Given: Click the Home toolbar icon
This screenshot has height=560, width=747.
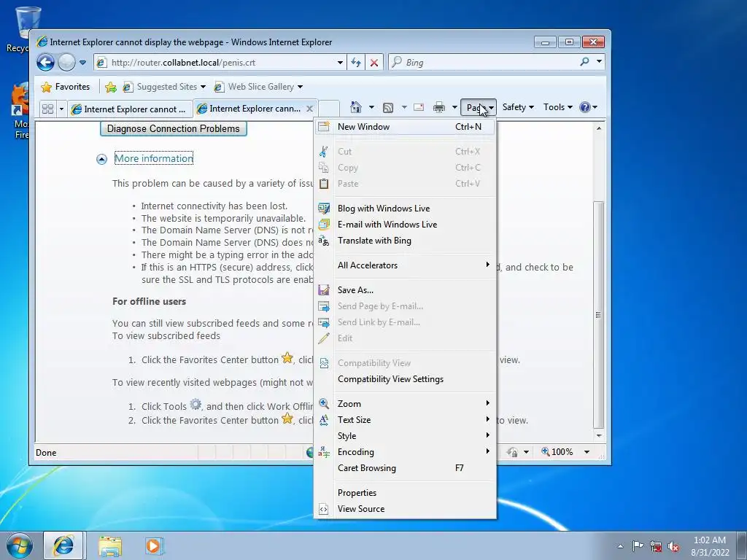Looking at the screenshot, I should click(356, 107).
